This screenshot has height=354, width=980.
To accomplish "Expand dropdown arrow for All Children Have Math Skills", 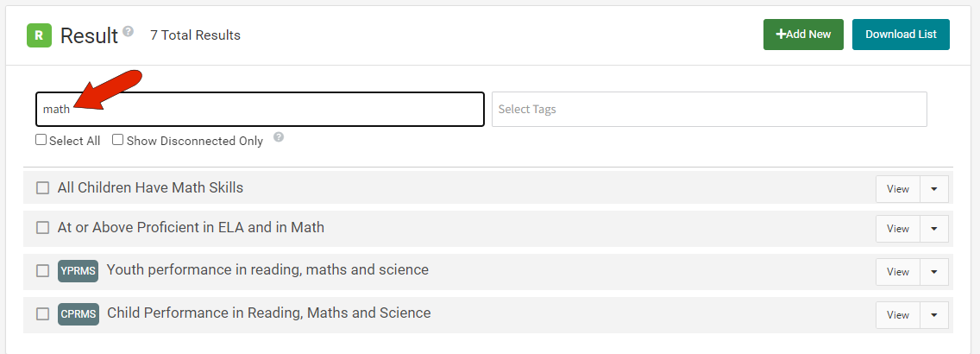I will coord(934,189).
